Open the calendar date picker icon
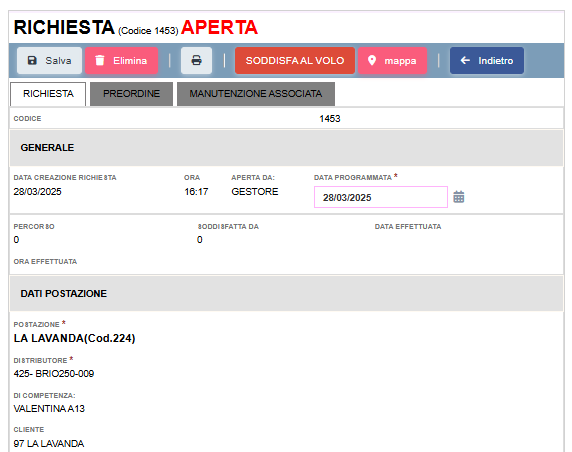The image size is (572, 452). (459, 197)
